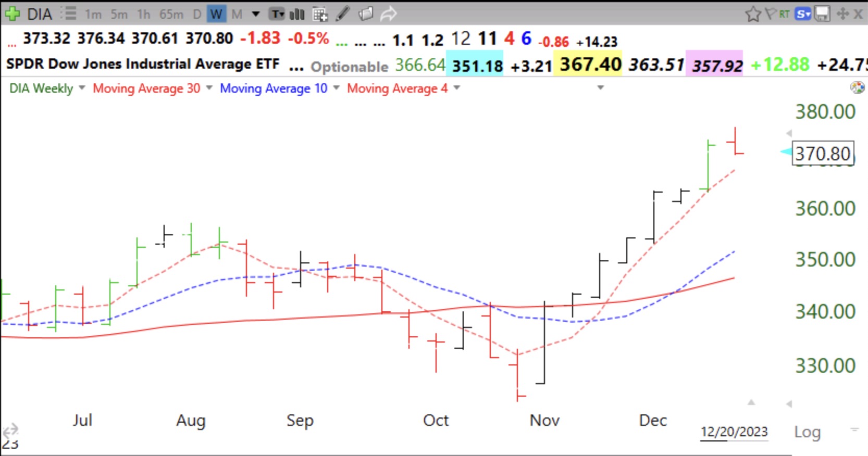Image resolution: width=868 pixels, height=456 pixels.
Task: Select the 5m timeframe
Action: coord(119,14)
